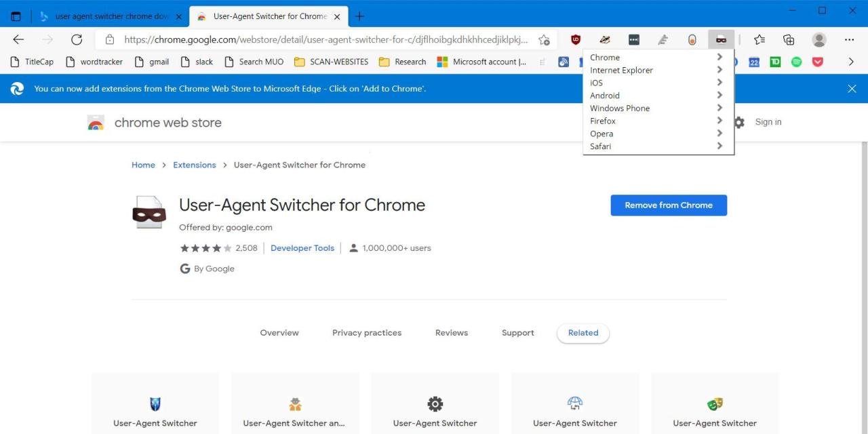Switch to the Overview tab
The height and width of the screenshot is (434, 868).
(x=279, y=333)
